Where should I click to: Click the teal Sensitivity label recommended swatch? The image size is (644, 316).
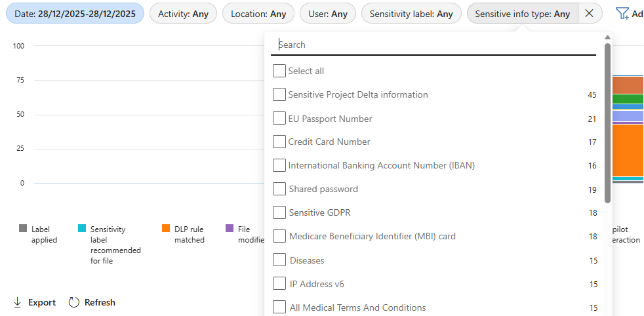click(x=82, y=229)
